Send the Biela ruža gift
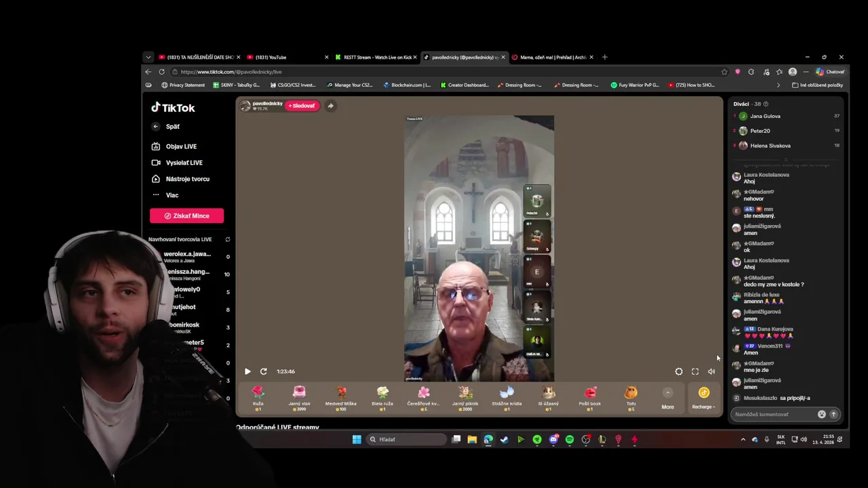The height and width of the screenshot is (488, 868). click(x=382, y=398)
